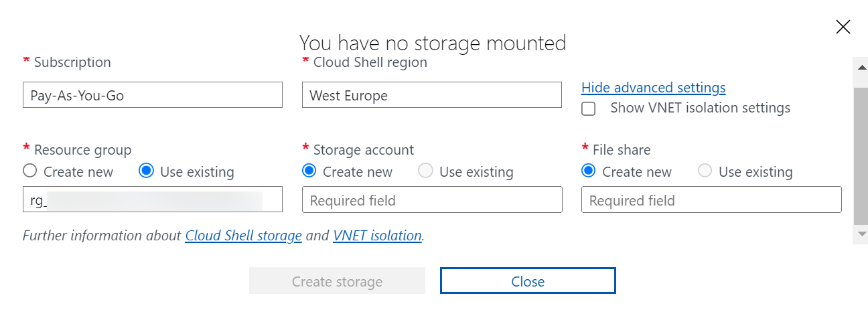868x318 pixels.
Task: Click the scrollbar down arrow
Action: tap(862, 233)
